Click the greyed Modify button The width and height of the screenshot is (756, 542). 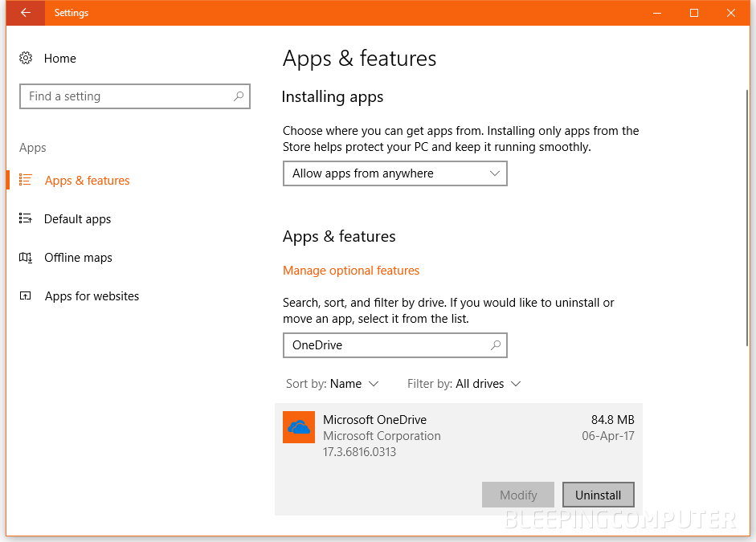(518, 495)
